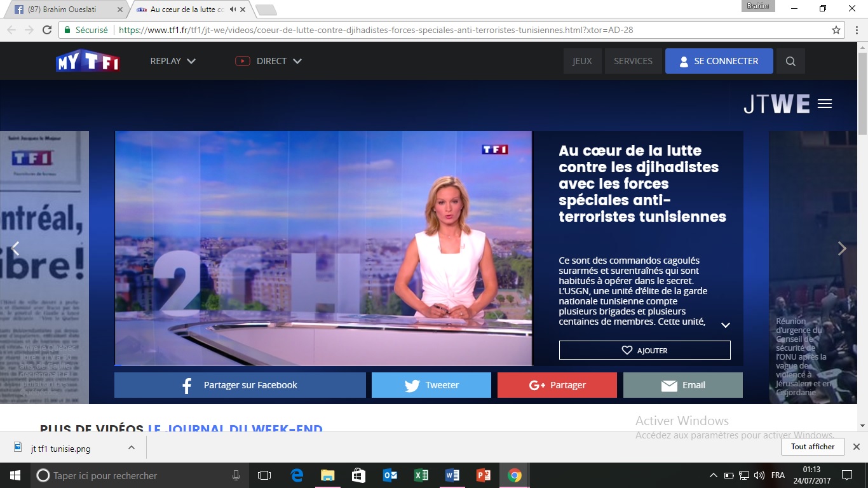
Task: Bookmark this page with the star icon
Action: tap(836, 30)
